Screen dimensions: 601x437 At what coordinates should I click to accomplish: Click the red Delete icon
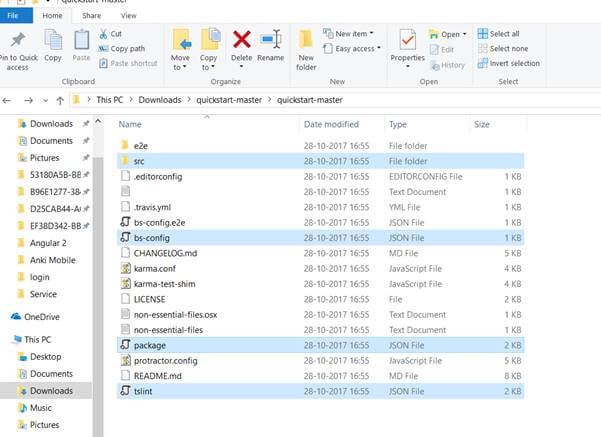coord(242,39)
